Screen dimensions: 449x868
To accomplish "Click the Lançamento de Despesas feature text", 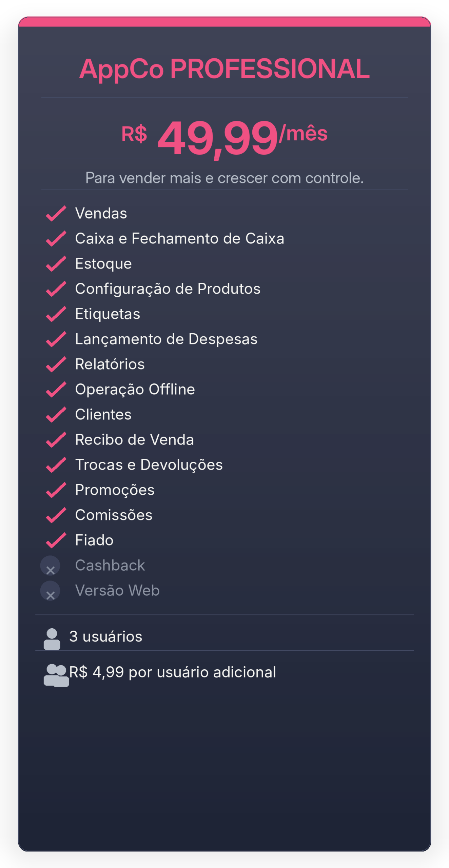I will (x=166, y=339).
